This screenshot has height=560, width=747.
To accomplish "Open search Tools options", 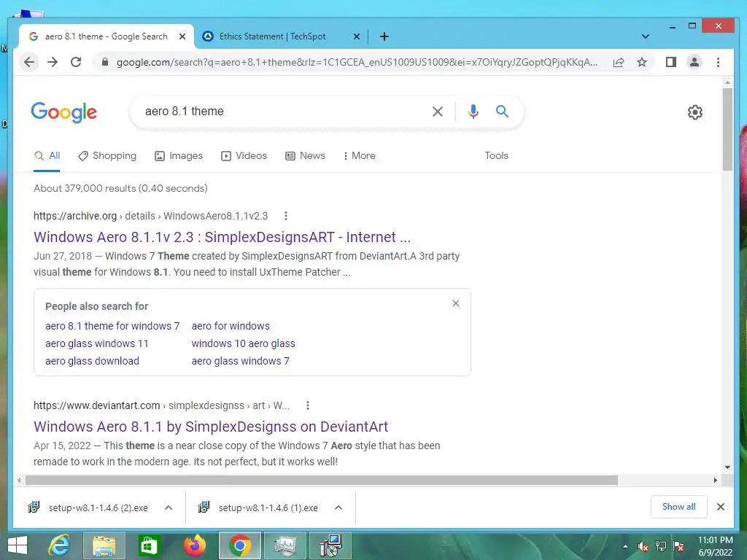I will click(496, 156).
